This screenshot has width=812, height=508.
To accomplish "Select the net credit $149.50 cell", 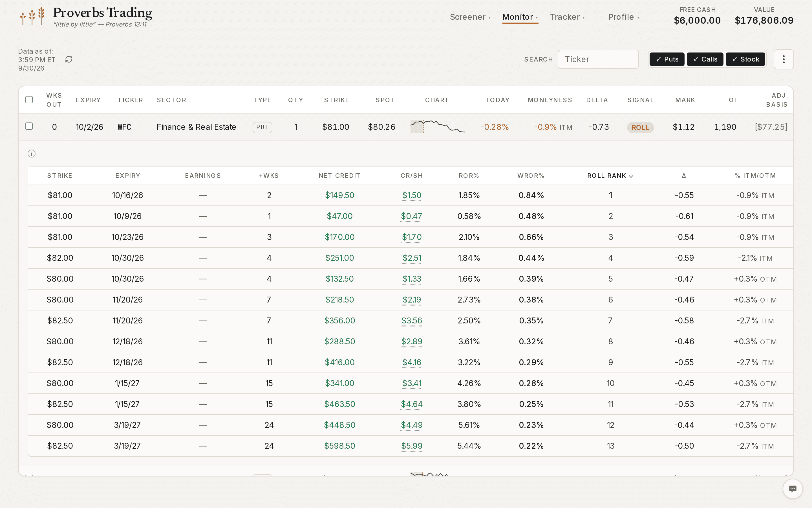I will click(339, 195).
